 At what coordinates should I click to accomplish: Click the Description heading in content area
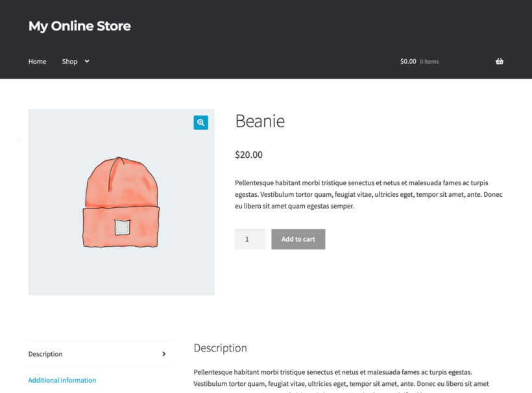(221, 348)
